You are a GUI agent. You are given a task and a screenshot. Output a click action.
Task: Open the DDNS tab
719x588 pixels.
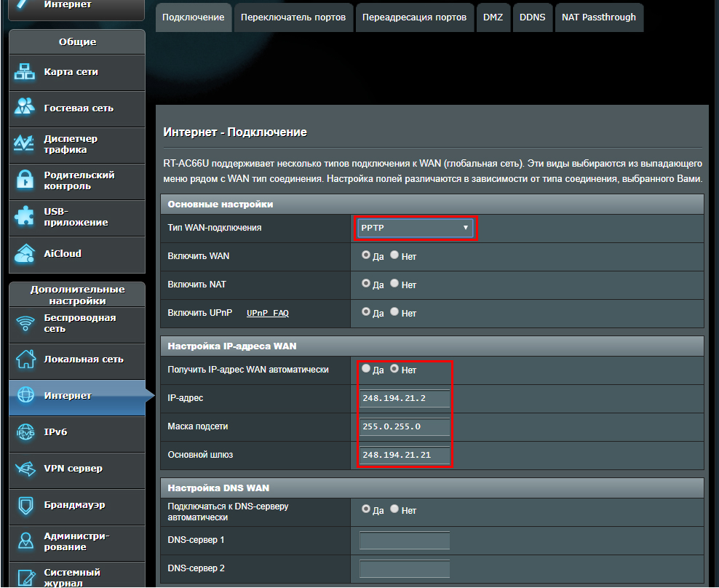[532, 17]
